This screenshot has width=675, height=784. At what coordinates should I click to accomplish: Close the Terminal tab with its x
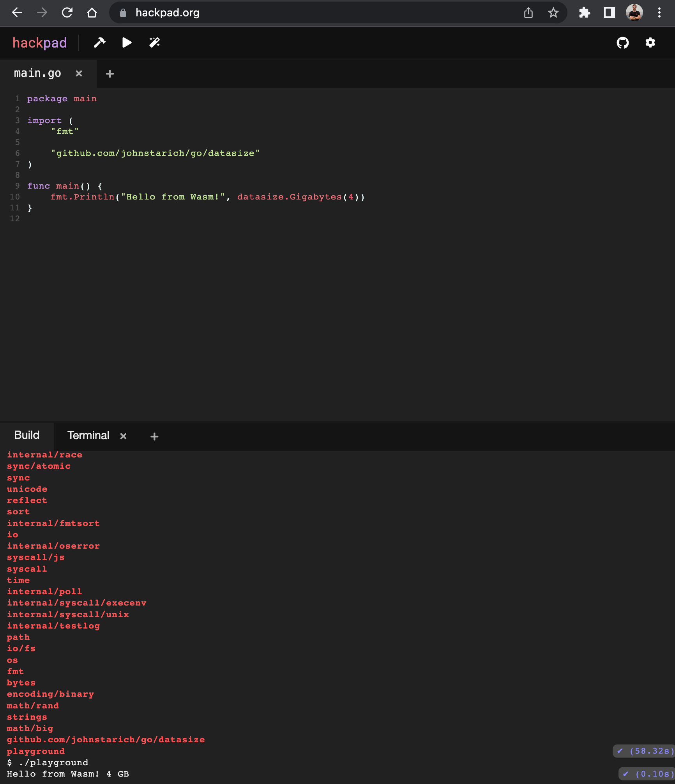tap(123, 436)
